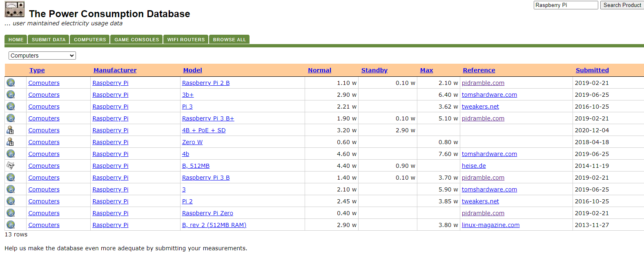The height and width of the screenshot is (256, 644).
Task: Click the globe icon in the 4b row
Action: (11, 154)
